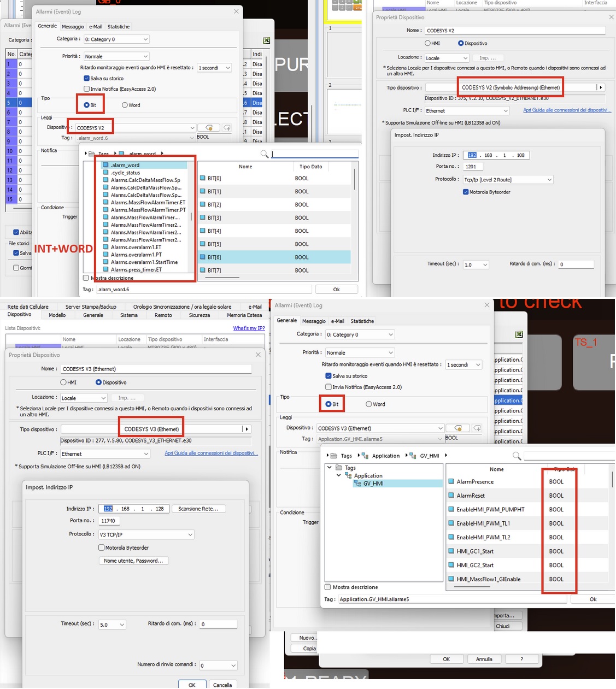Open Tipo dispositivo CODESYS V2 (Symbolic Addressing) dropdown

click(601, 87)
